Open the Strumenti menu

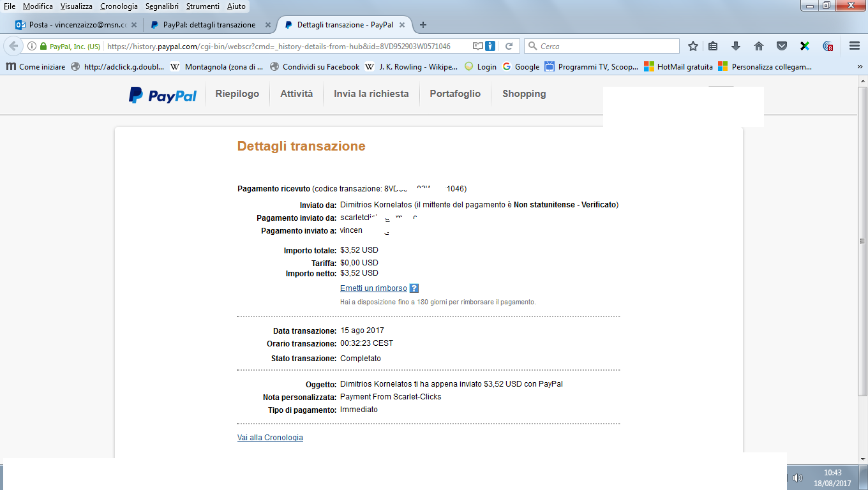203,6
